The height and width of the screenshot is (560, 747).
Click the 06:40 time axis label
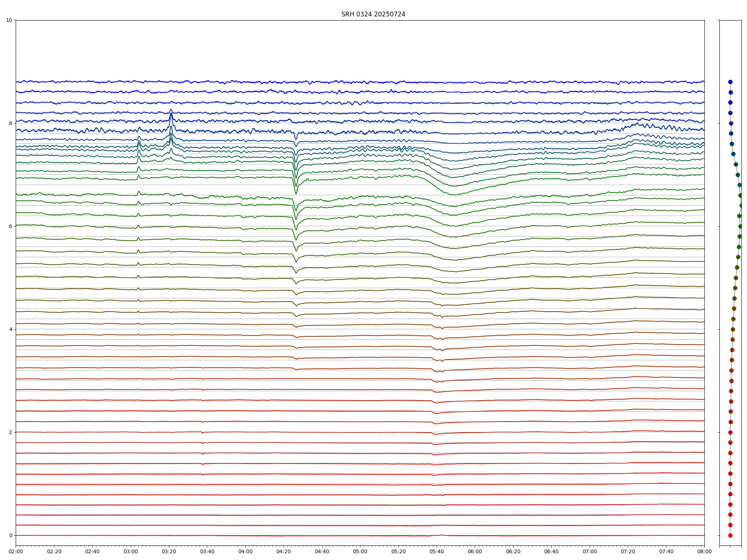551,551
